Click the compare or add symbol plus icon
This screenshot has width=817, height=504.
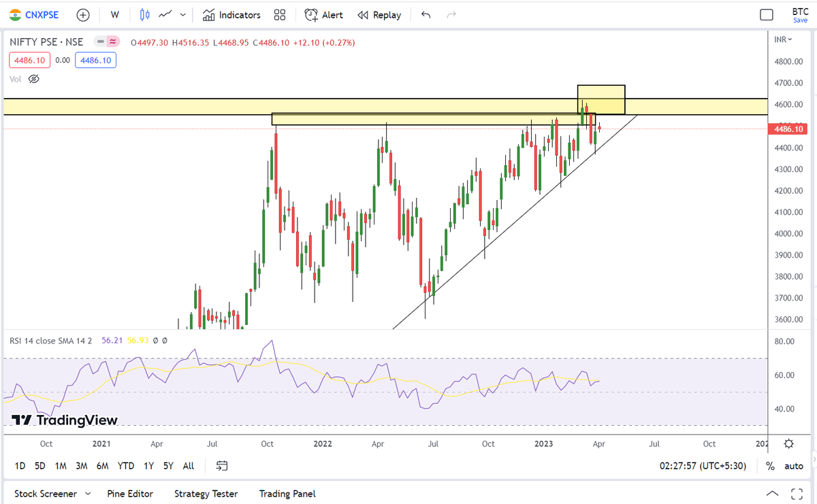tap(83, 14)
